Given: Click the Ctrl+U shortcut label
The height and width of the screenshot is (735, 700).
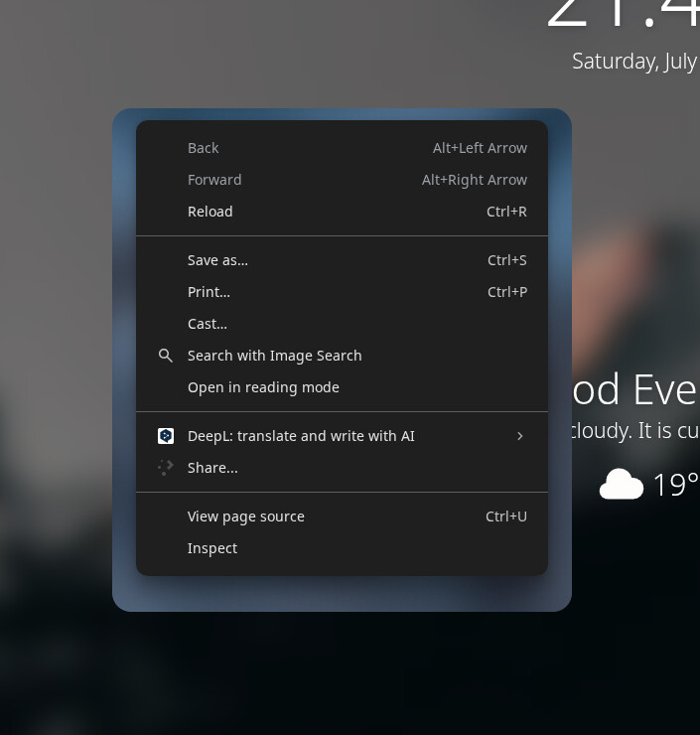Looking at the screenshot, I should (506, 516).
